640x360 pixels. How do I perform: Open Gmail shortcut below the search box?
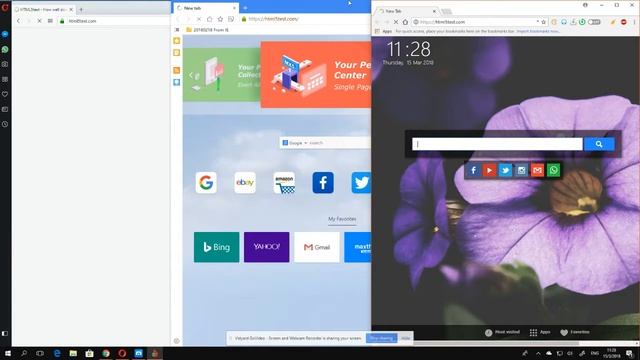(x=538, y=170)
